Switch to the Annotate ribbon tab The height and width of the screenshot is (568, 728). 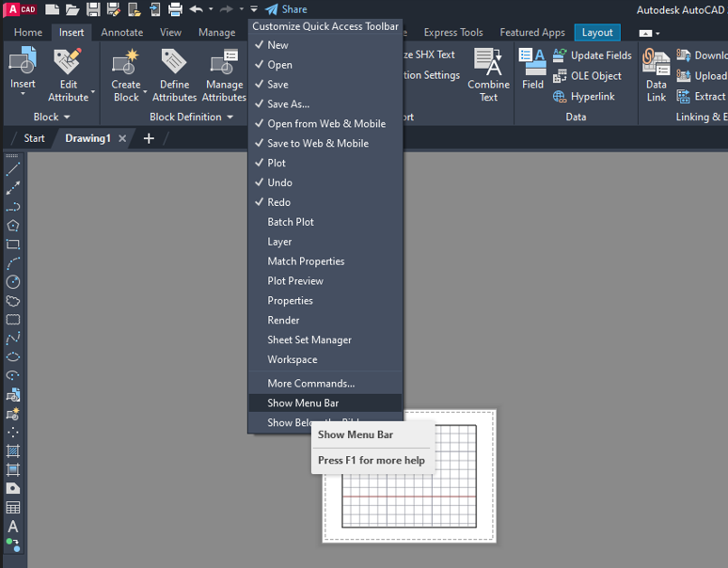(121, 33)
